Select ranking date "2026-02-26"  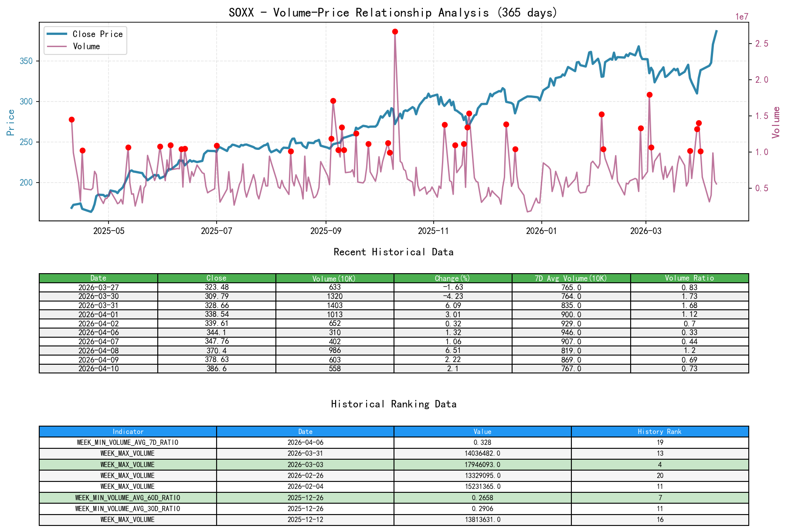pyautogui.click(x=305, y=476)
